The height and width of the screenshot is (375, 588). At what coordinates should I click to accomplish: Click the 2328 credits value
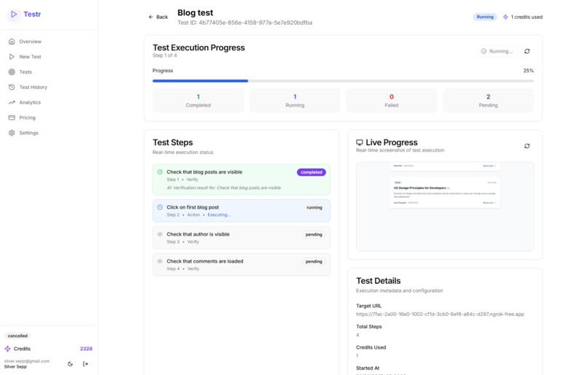[86, 349]
